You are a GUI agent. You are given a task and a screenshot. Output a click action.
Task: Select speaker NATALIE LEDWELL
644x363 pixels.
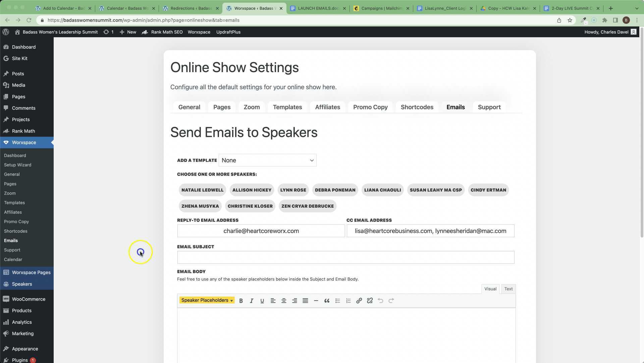click(x=202, y=190)
